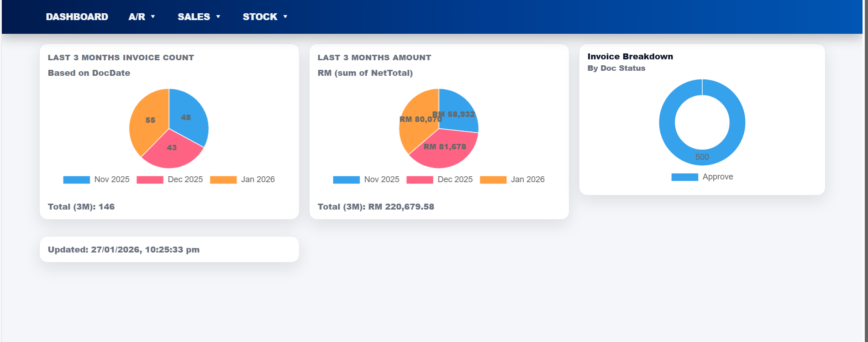Screen dimensions: 868x342
Task: Open the STOCK dropdown menu
Action: (265, 17)
